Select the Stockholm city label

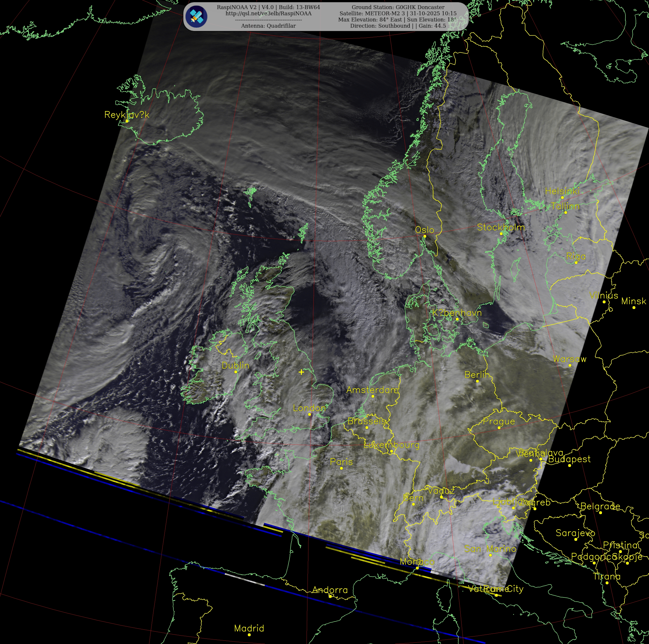(500, 227)
